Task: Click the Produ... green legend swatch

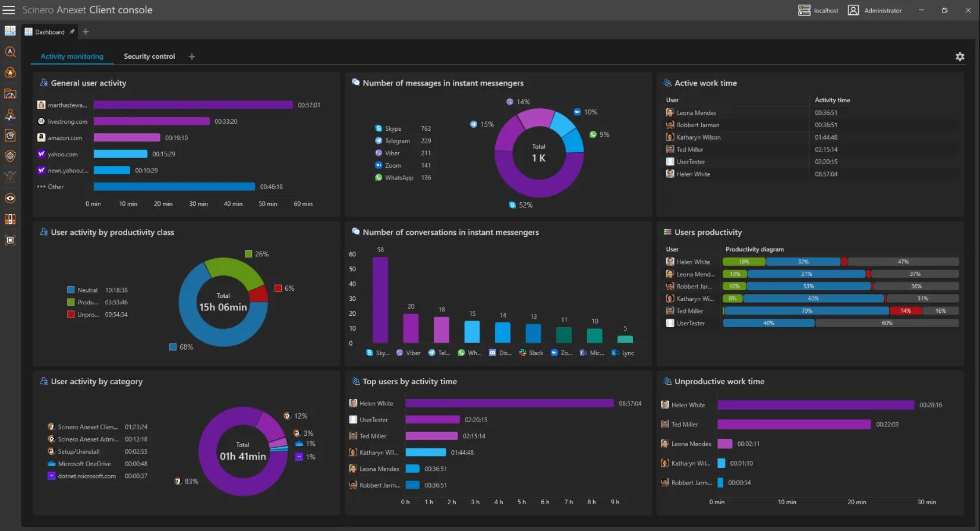Action: tap(71, 302)
